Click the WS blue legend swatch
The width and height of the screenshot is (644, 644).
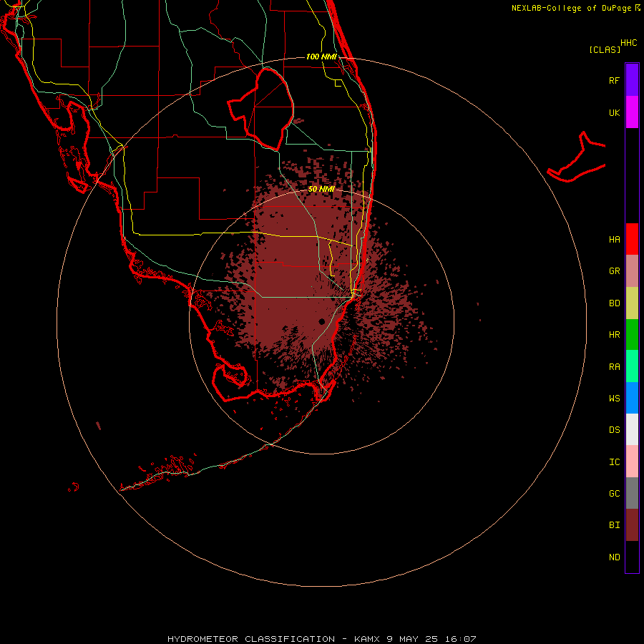click(x=632, y=398)
